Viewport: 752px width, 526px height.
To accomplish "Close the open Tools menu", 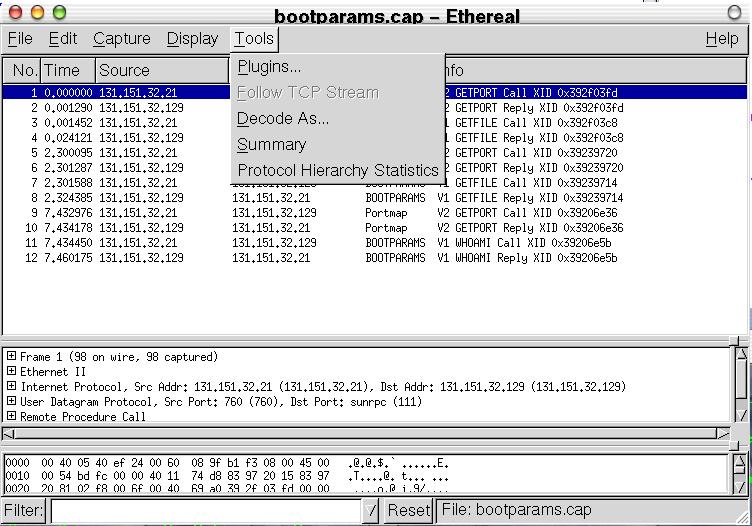I will pos(254,38).
